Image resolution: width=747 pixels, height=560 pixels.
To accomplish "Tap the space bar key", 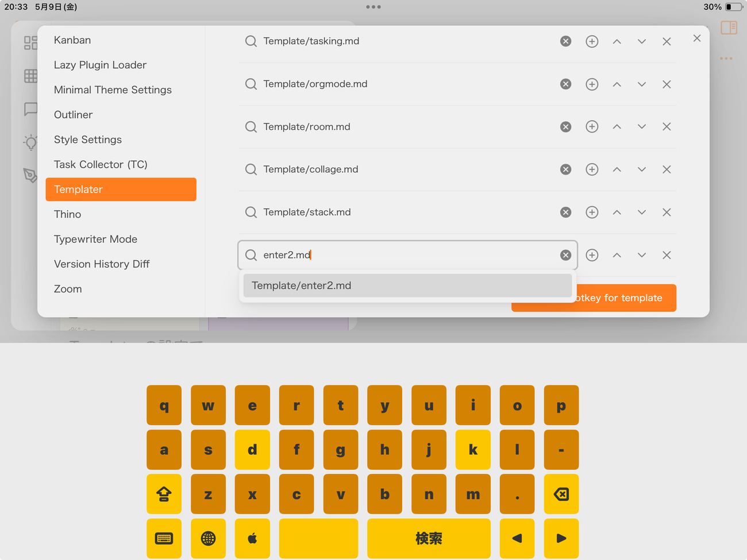I will (x=318, y=539).
